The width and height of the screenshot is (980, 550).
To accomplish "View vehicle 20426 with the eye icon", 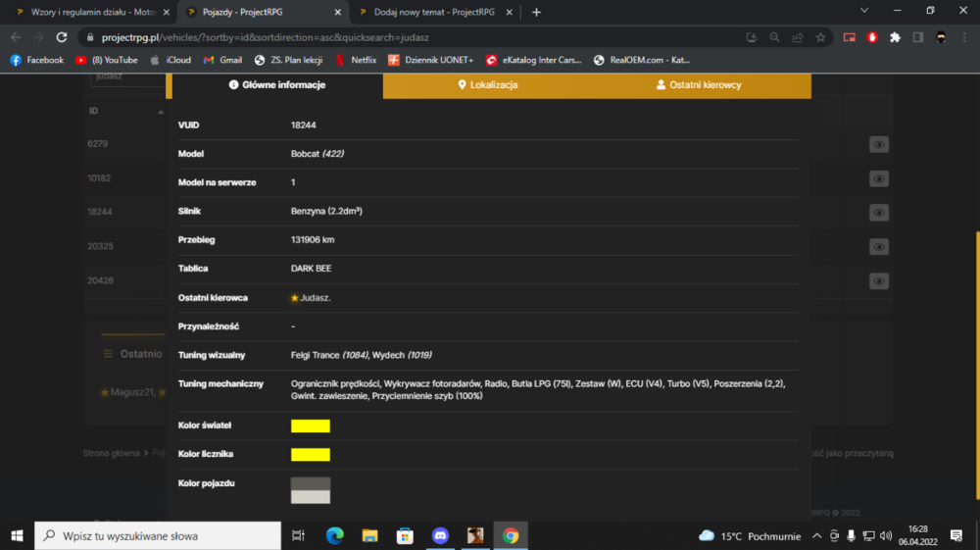I will (879, 281).
